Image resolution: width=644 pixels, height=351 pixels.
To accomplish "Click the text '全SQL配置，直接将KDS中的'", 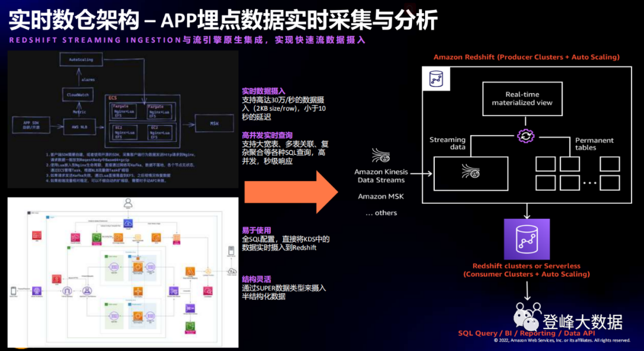I will point(286,239).
